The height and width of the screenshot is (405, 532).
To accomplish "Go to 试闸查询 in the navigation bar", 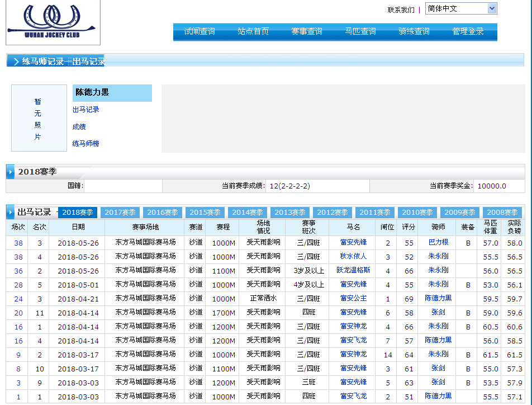I will 199,31.
